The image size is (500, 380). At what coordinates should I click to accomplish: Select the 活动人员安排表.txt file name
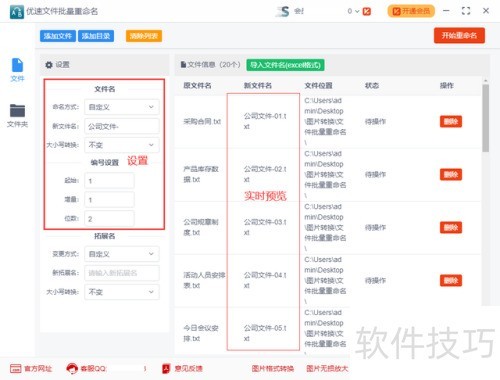click(204, 280)
